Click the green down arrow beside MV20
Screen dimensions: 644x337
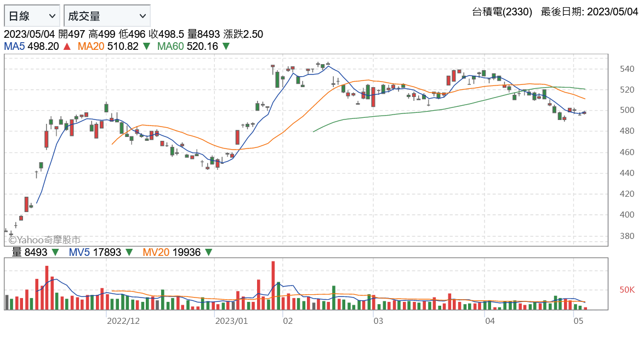coord(209,253)
